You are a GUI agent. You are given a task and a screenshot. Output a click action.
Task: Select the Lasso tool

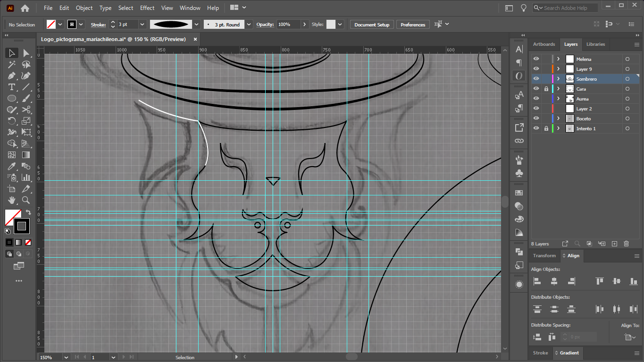26,65
